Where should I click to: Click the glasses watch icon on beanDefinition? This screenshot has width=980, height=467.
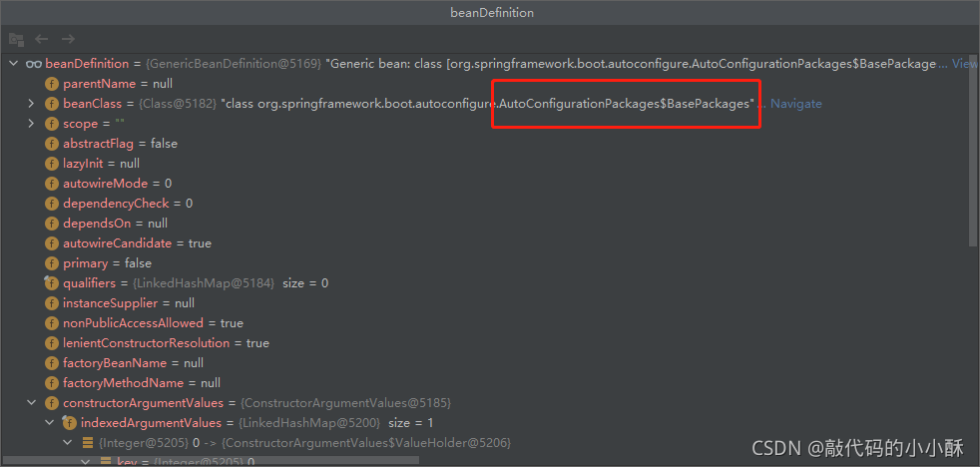tap(34, 64)
